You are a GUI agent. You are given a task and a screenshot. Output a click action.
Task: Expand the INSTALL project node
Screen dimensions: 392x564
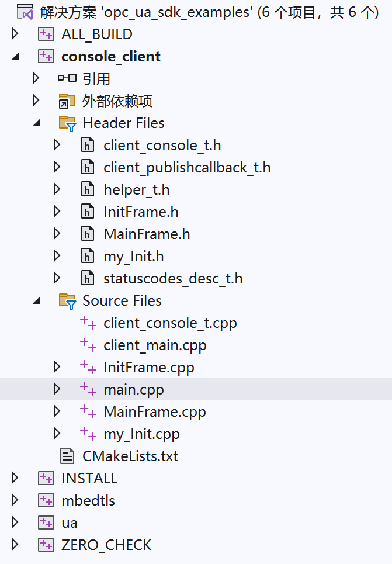tap(15, 478)
